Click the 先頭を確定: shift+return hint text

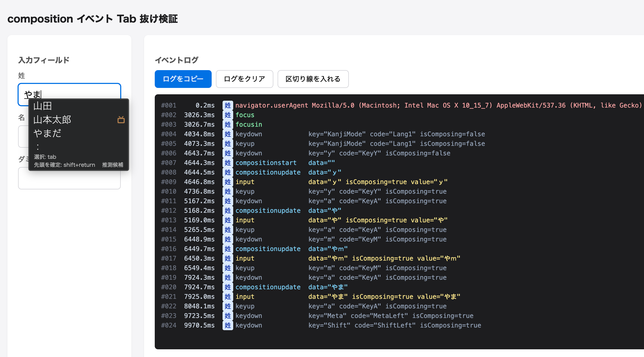click(64, 165)
